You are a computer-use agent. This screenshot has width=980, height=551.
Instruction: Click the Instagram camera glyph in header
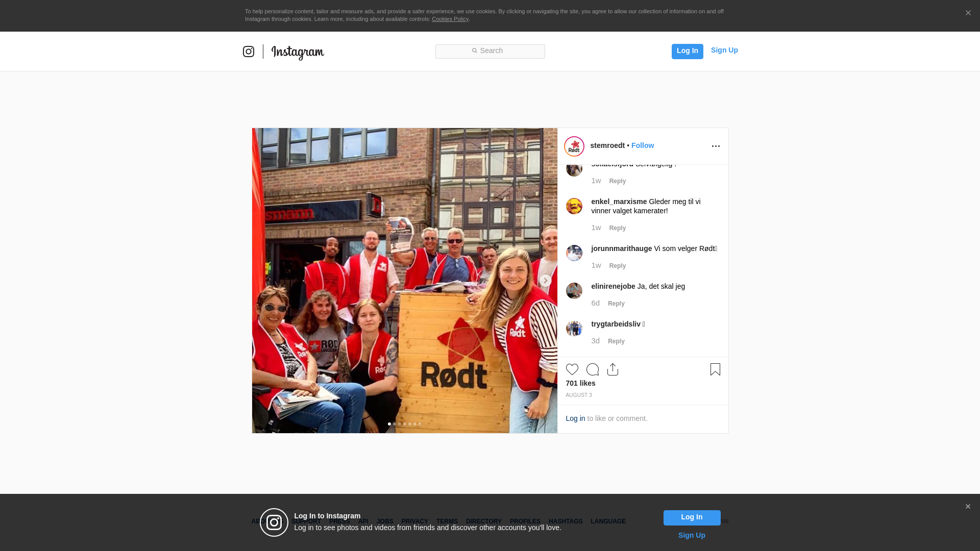click(x=249, y=52)
